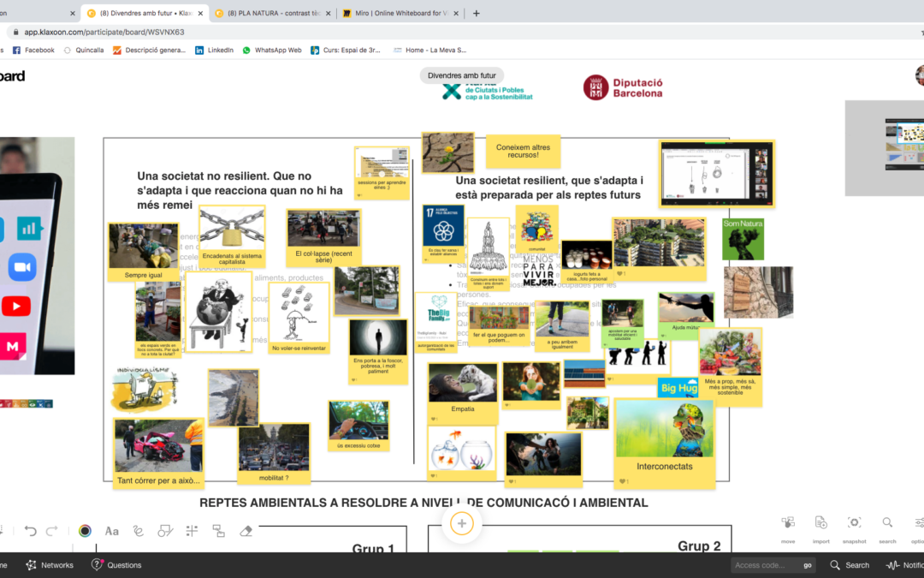924x578 pixels.
Task: Open the color picker circle
Action: tap(85, 531)
